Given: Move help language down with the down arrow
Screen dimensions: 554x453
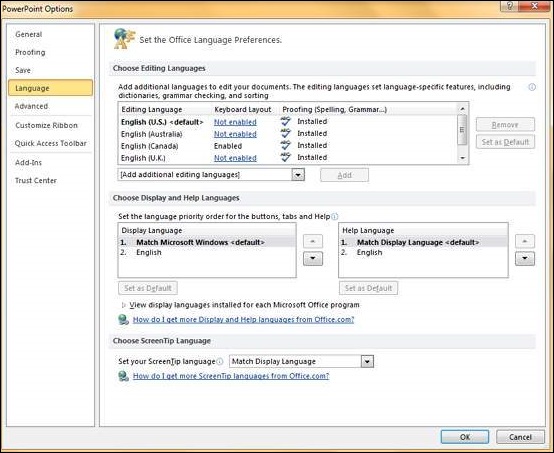Looking at the screenshot, I should (x=525, y=258).
